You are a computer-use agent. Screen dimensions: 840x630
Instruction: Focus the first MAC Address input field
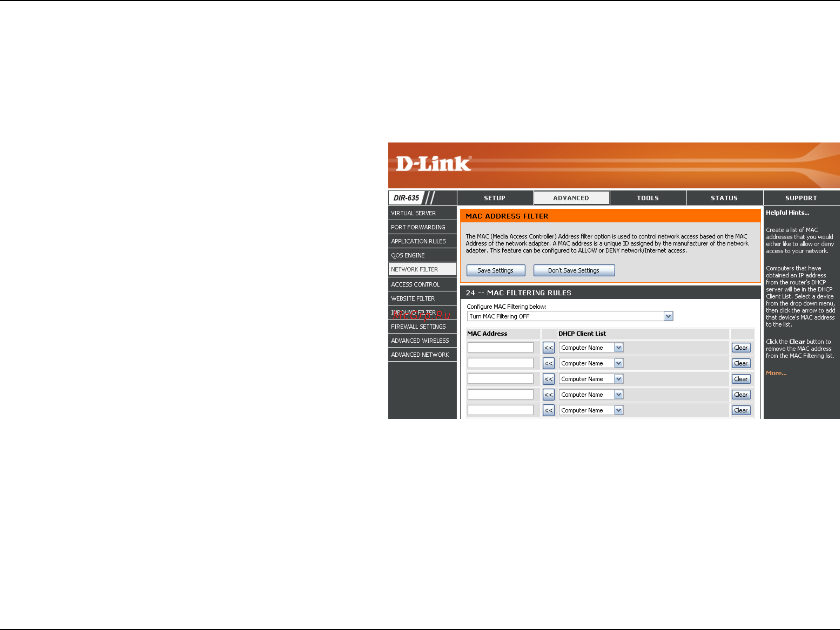click(500, 348)
